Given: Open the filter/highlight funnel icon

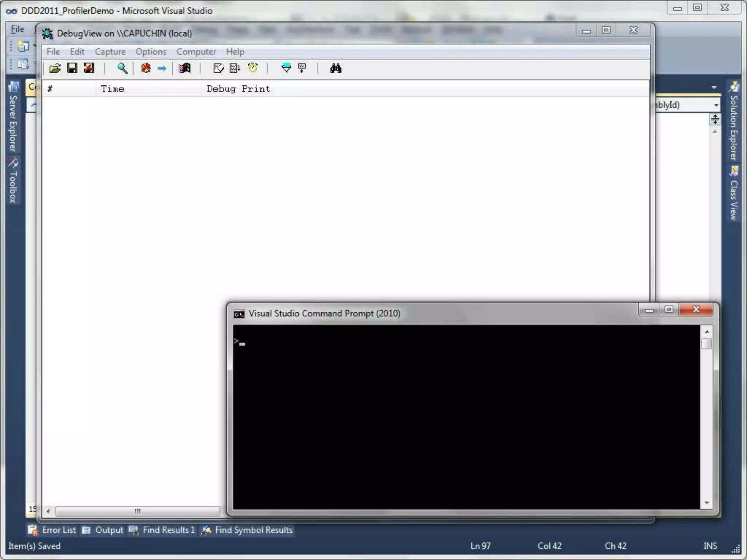Looking at the screenshot, I should (x=286, y=68).
